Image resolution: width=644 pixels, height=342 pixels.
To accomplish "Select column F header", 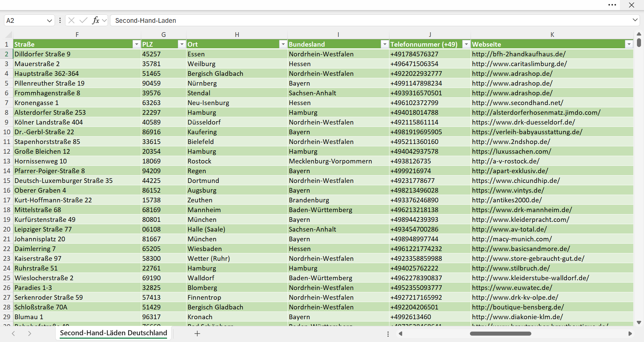I will [x=77, y=35].
